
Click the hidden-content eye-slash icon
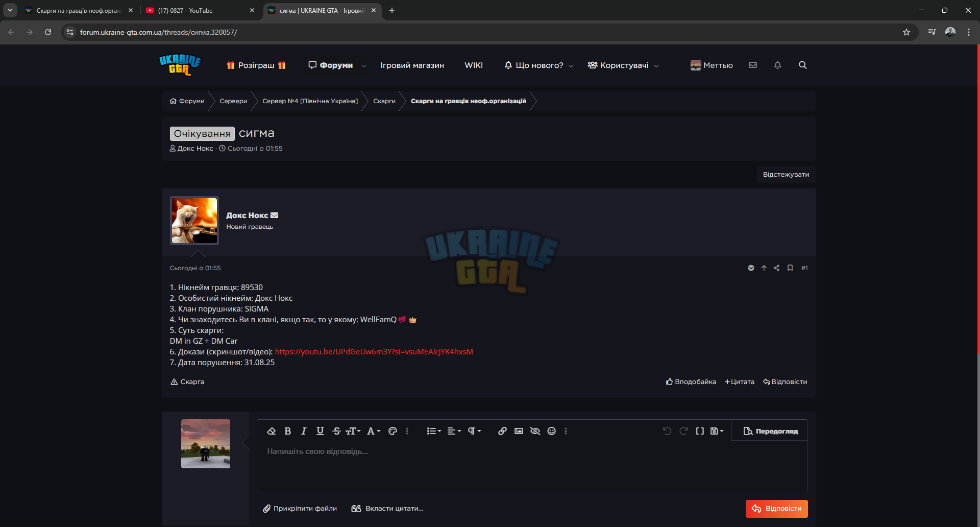(x=535, y=431)
